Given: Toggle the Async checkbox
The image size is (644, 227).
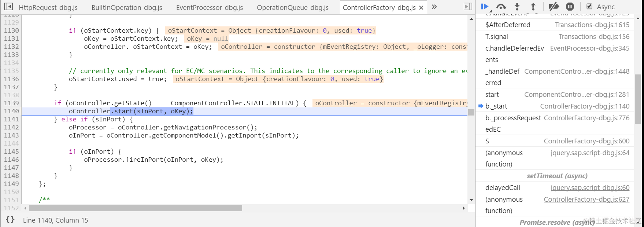Looking at the screenshot, I should [589, 7].
